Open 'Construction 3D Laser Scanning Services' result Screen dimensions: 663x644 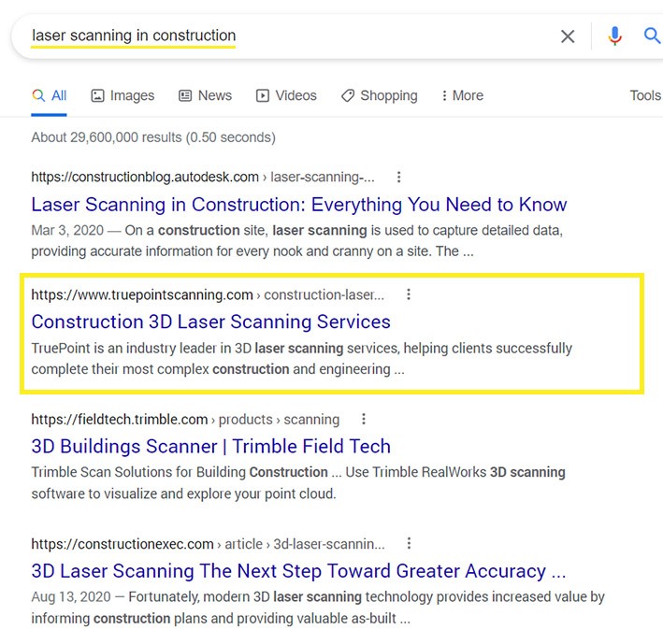point(211,322)
